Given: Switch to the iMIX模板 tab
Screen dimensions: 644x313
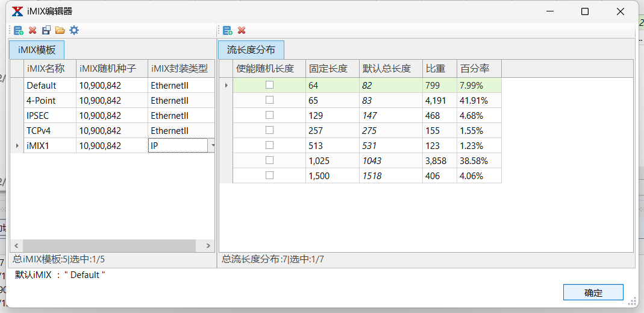Looking at the screenshot, I should pos(37,50).
